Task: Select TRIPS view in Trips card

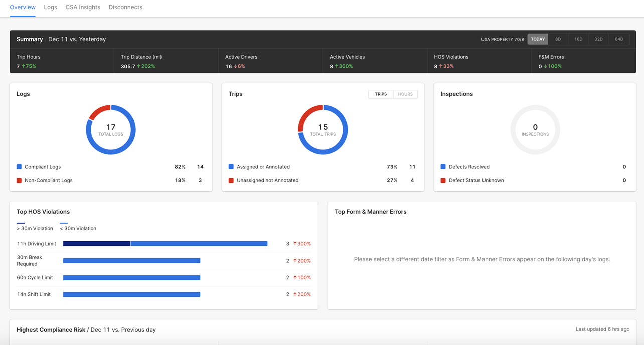Action: pos(381,94)
